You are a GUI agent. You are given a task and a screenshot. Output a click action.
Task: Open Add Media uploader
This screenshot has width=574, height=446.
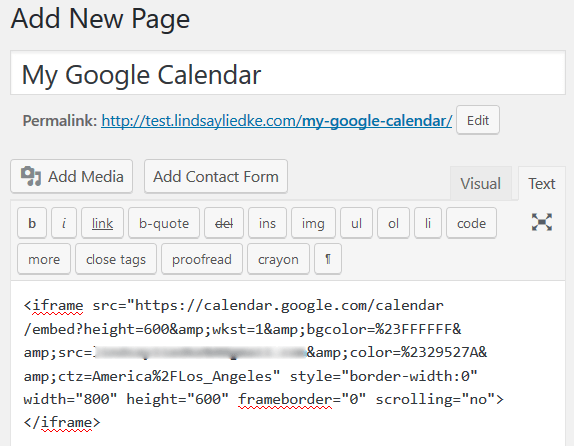click(x=71, y=176)
